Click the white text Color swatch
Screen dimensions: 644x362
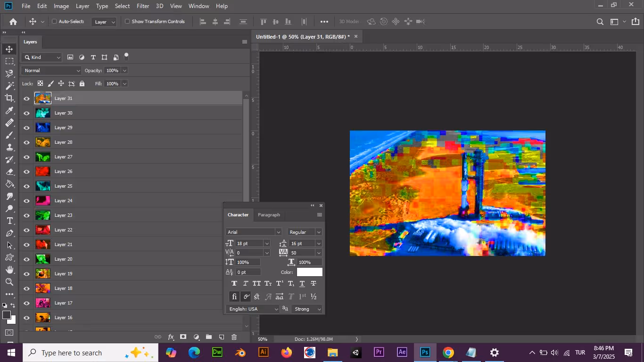[x=310, y=272]
